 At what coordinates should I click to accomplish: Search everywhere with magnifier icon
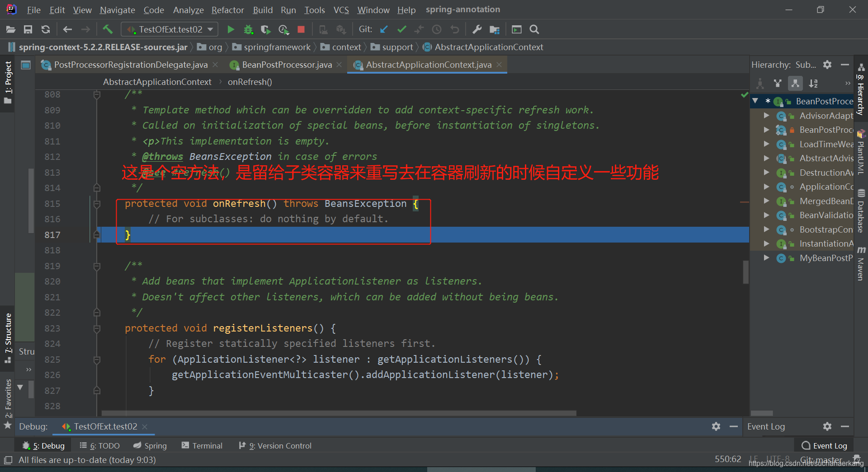click(534, 29)
